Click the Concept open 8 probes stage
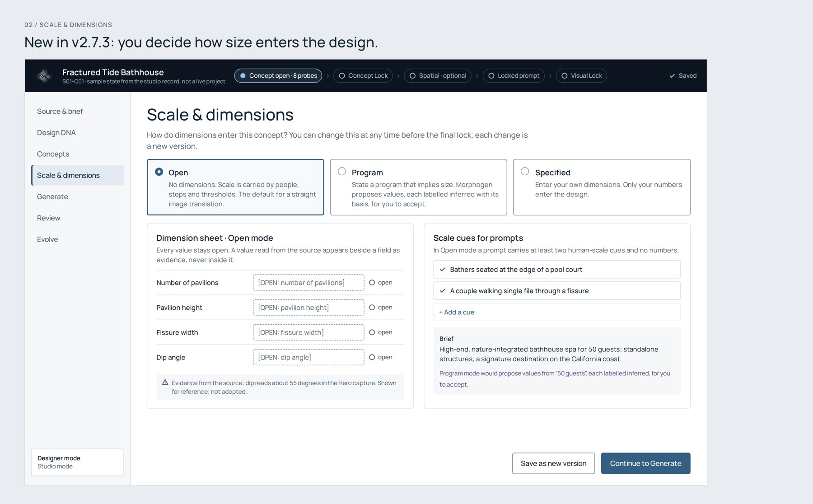This screenshot has width=813, height=504. (278, 76)
